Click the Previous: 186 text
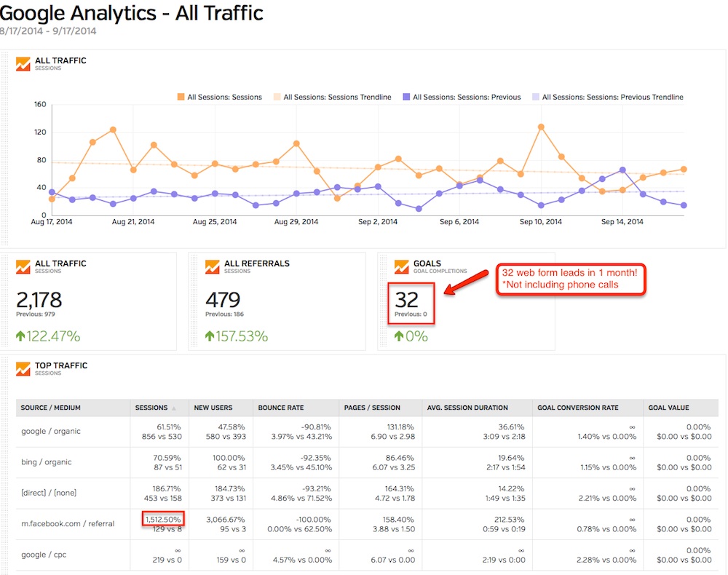728x575 pixels. (225, 314)
